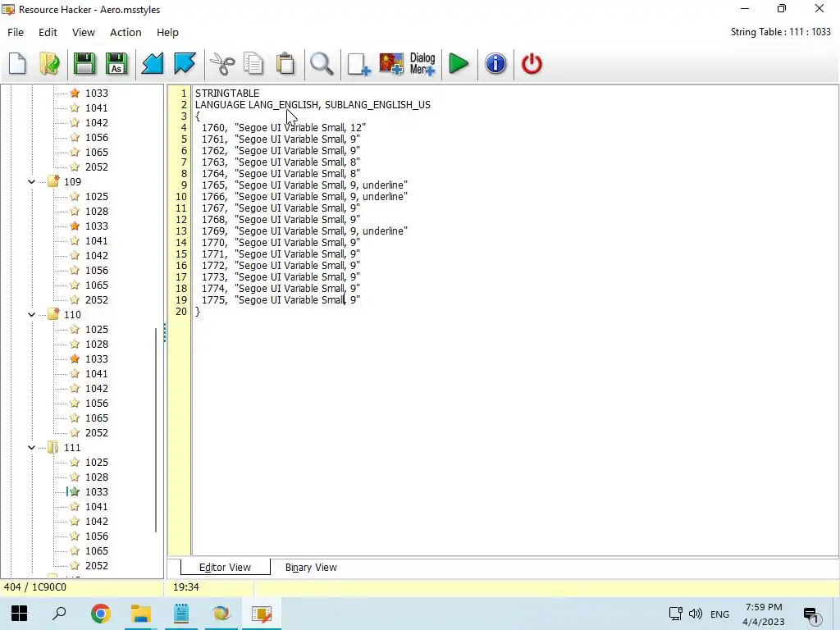The height and width of the screenshot is (630, 840).
Task: Open the Edit menu
Action: click(x=48, y=32)
